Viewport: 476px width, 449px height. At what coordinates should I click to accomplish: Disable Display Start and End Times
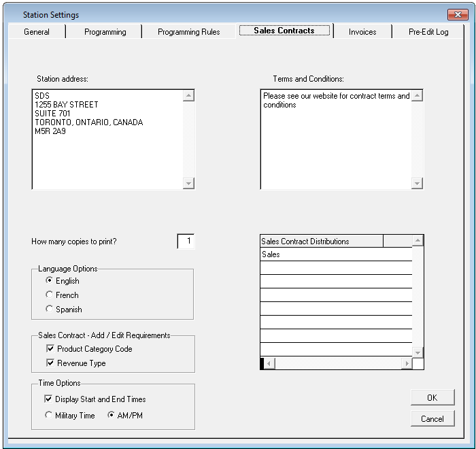[x=49, y=399]
